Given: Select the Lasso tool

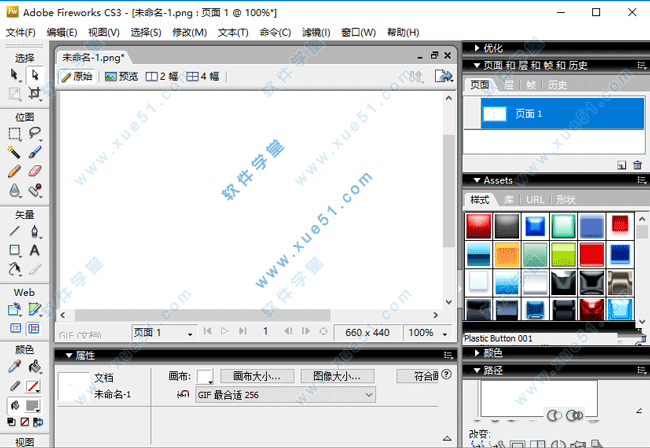Looking at the screenshot, I should pyautogui.click(x=35, y=133).
